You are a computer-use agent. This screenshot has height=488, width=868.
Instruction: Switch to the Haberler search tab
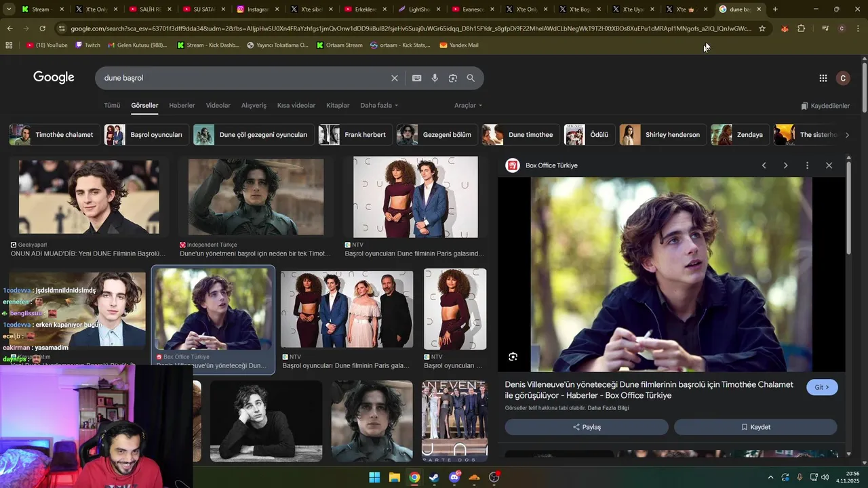(x=182, y=106)
